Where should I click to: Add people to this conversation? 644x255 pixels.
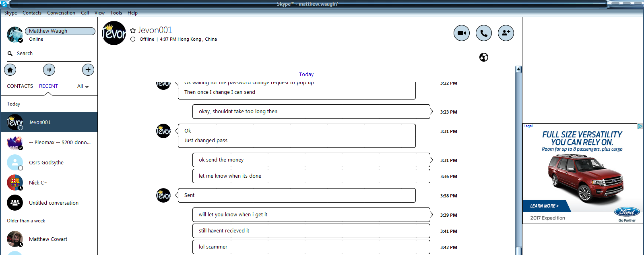coord(506,33)
